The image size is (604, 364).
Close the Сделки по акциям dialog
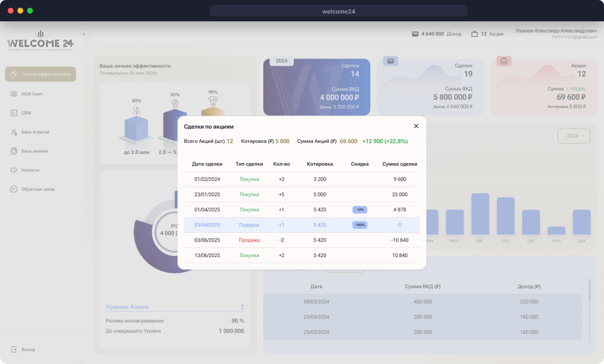tap(416, 126)
